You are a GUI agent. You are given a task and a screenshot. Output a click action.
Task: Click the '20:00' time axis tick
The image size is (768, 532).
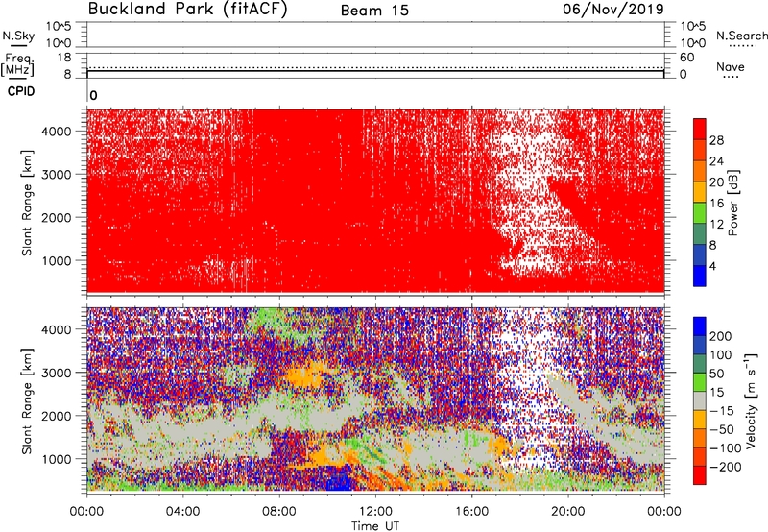point(568,512)
